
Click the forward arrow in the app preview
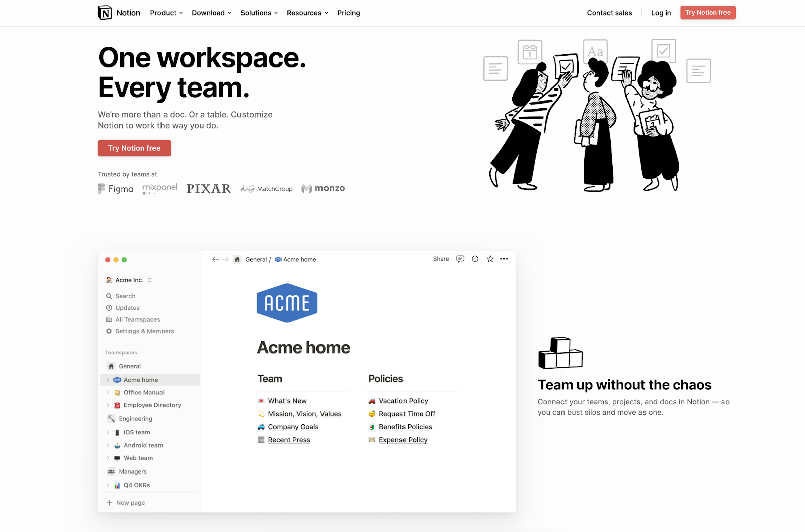tap(225, 259)
